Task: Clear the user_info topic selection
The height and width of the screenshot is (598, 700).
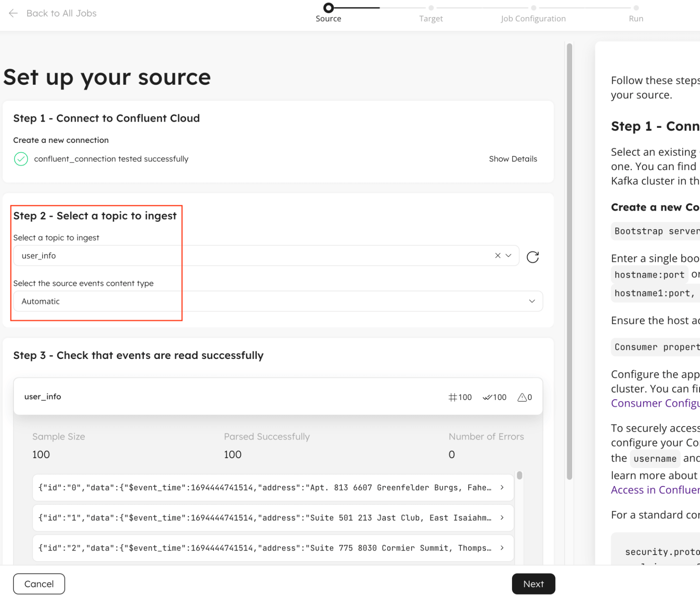Action: [x=497, y=255]
